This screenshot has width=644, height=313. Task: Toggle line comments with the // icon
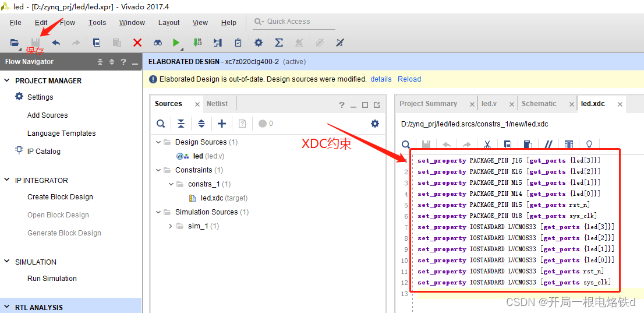tap(549, 145)
